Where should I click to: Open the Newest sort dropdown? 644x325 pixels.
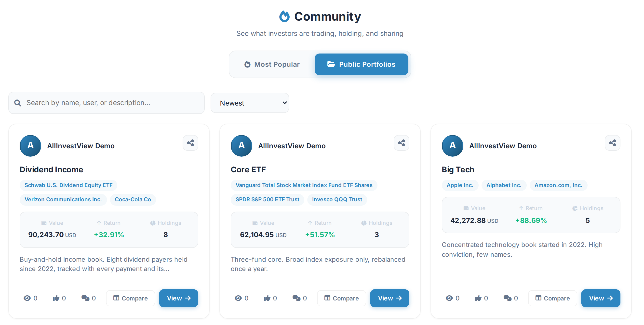(250, 103)
